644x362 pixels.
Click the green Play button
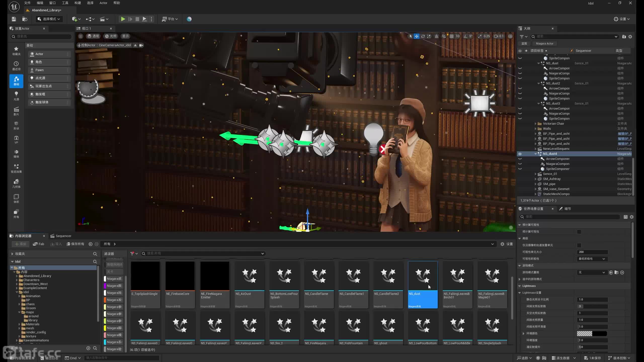123,19
